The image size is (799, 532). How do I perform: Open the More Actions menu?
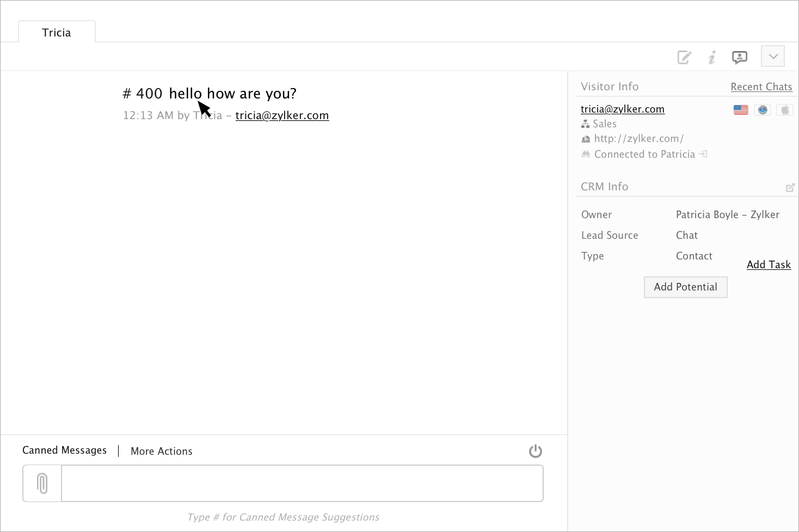coord(162,451)
